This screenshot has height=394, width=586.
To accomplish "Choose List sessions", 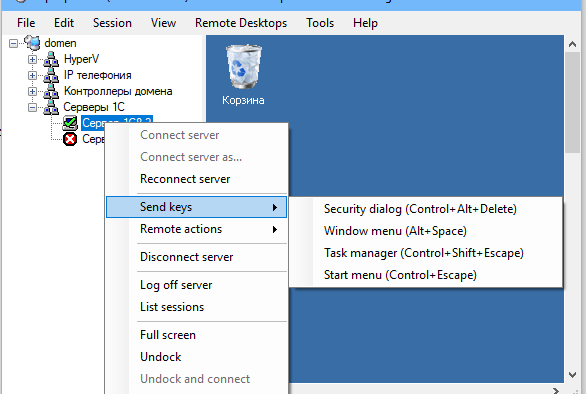I will [x=197, y=307].
